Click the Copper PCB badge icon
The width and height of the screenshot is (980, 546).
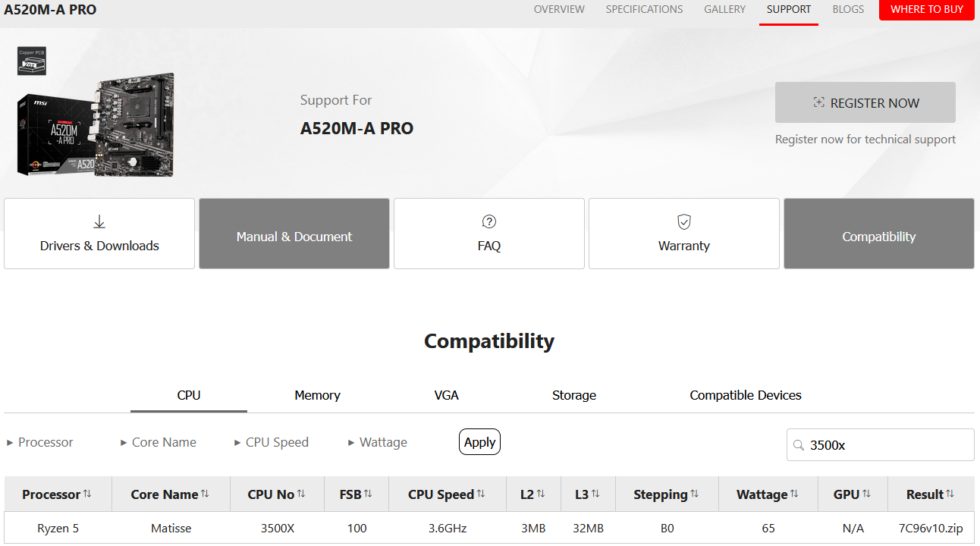point(32,61)
